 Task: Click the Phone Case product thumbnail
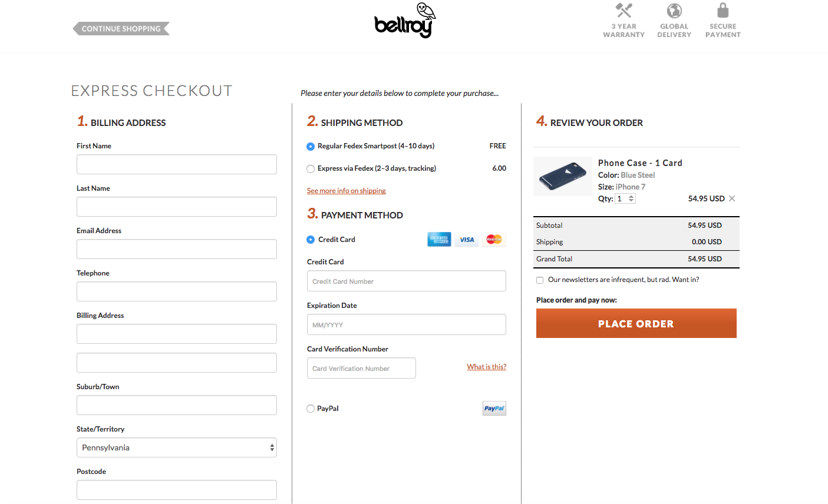(x=563, y=176)
